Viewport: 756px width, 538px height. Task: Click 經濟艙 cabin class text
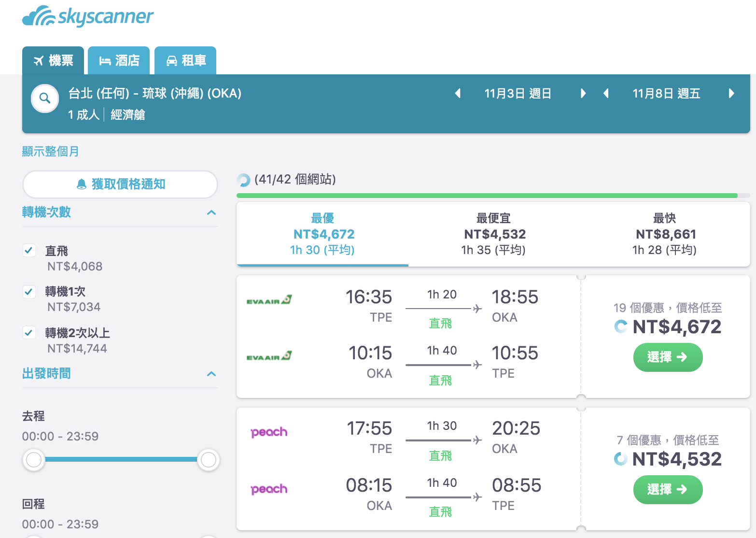128,114
